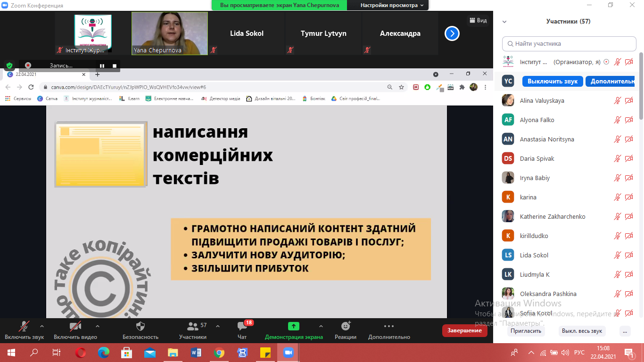The width and height of the screenshot is (644, 362).
Task: Open the Security shield icon
Action: point(140,327)
